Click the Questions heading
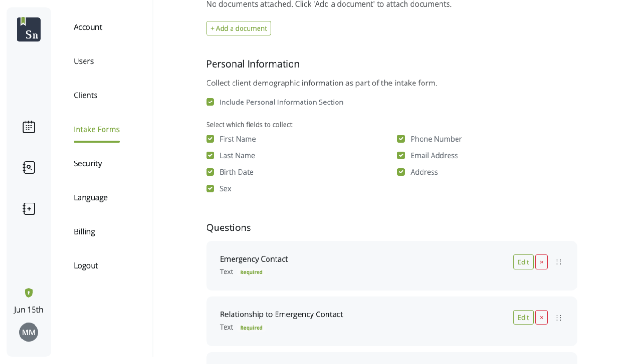 [x=229, y=228]
